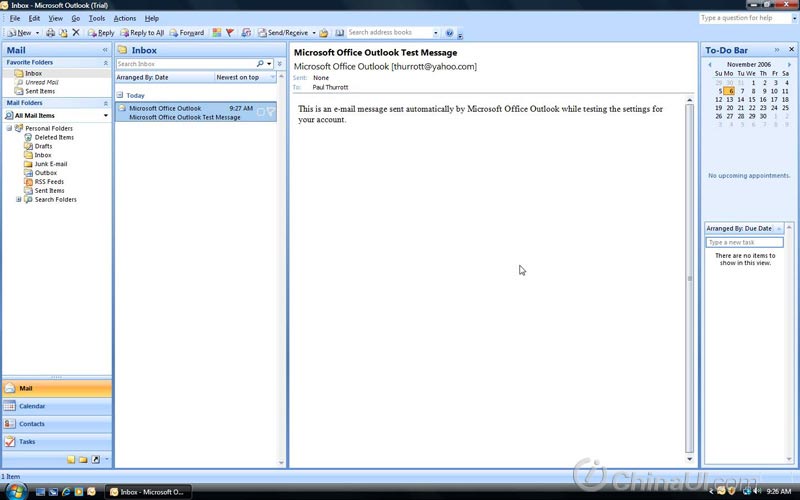Screen dimensions: 800x500
Task: Click the Windows Start orb
Action: [x=15, y=491]
